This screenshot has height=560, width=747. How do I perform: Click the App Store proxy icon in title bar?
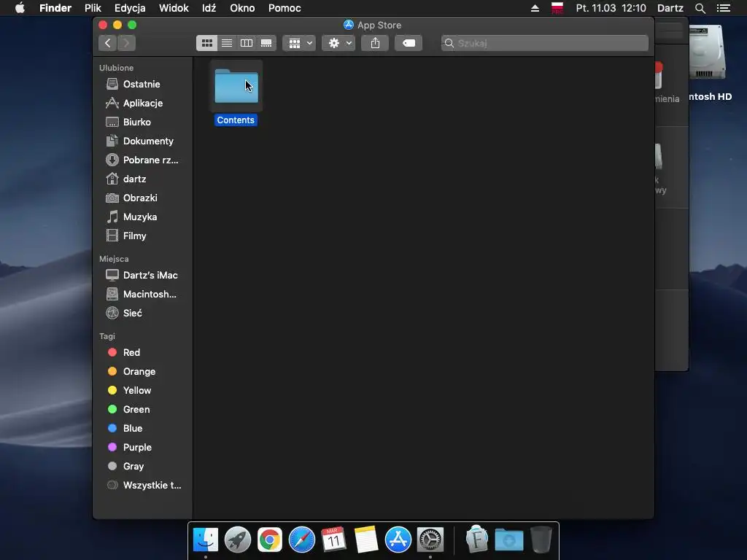[349, 25]
